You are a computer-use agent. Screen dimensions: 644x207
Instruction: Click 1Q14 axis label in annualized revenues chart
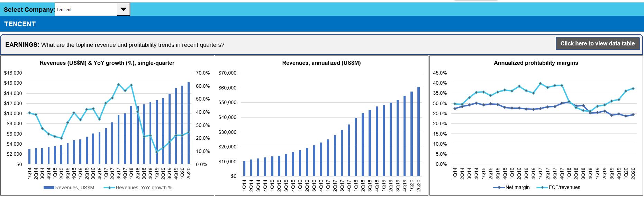tap(244, 185)
